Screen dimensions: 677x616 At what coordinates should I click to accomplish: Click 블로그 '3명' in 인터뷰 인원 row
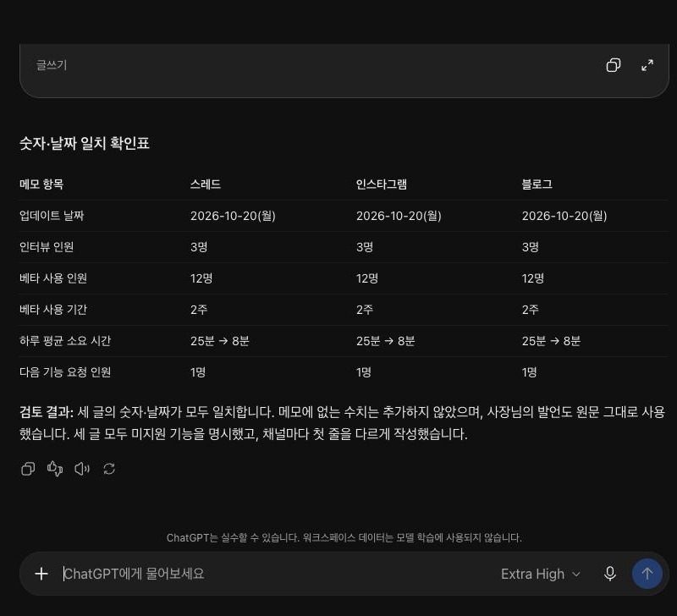pos(531,247)
